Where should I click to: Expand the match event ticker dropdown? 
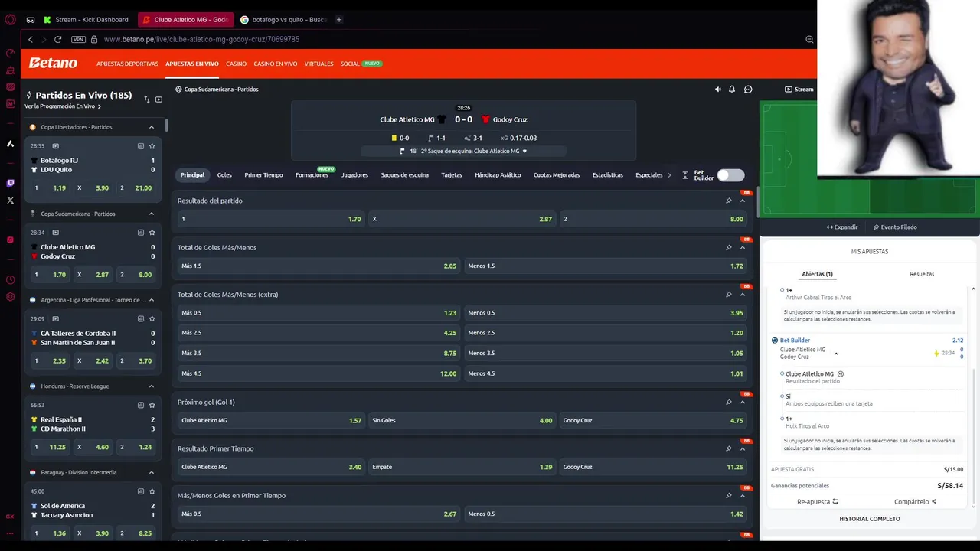click(524, 151)
